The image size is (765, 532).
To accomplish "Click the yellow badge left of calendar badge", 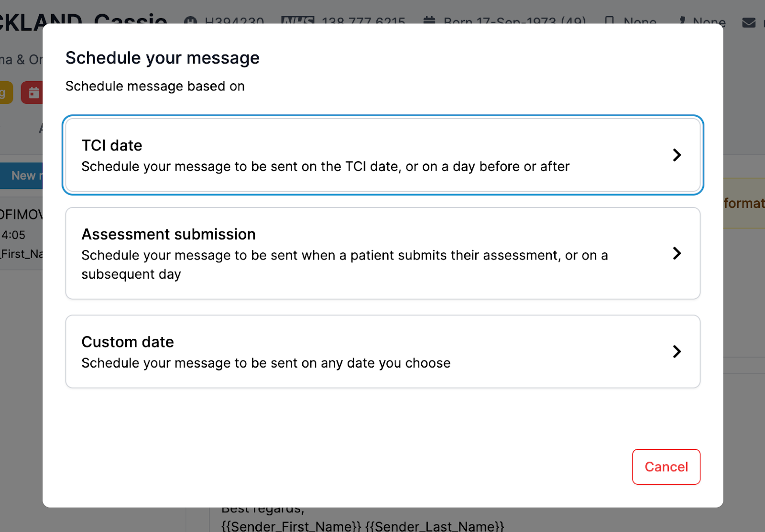I will 5,92.
